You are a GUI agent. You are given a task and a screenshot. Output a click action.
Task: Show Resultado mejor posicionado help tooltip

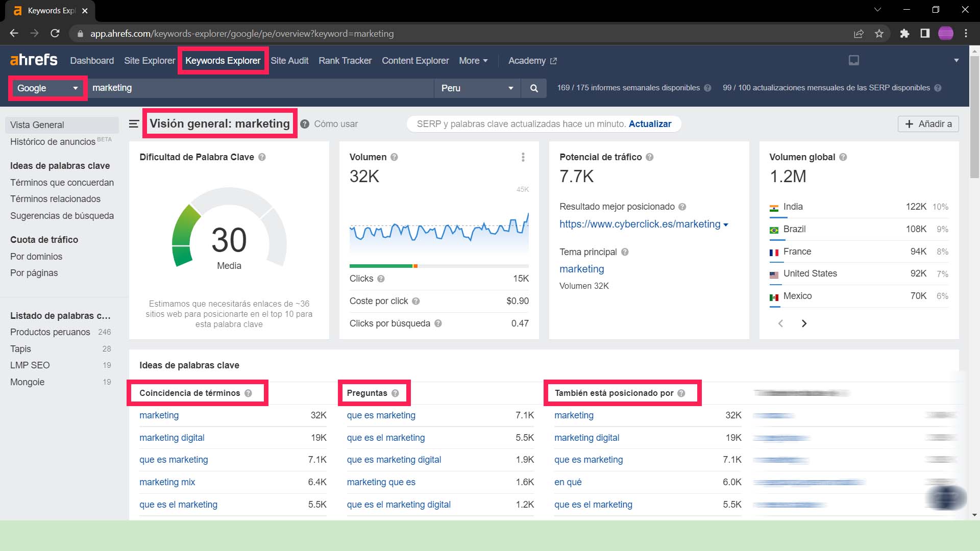click(682, 207)
